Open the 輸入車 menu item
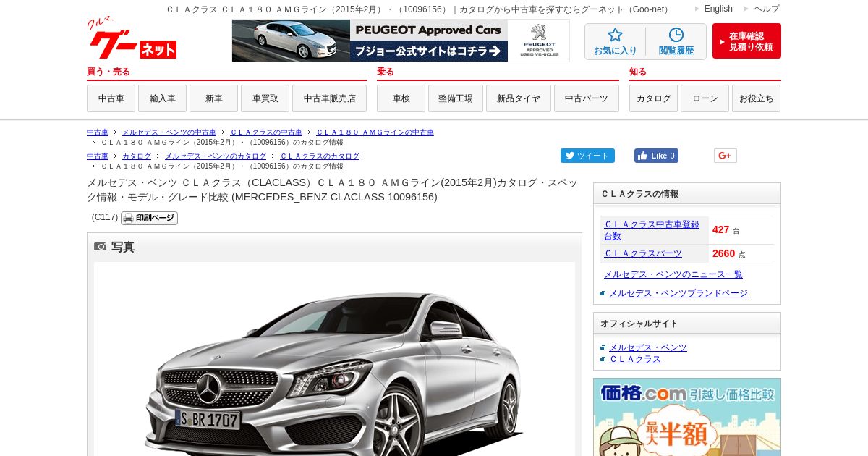The image size is (868, 456). 162,98
